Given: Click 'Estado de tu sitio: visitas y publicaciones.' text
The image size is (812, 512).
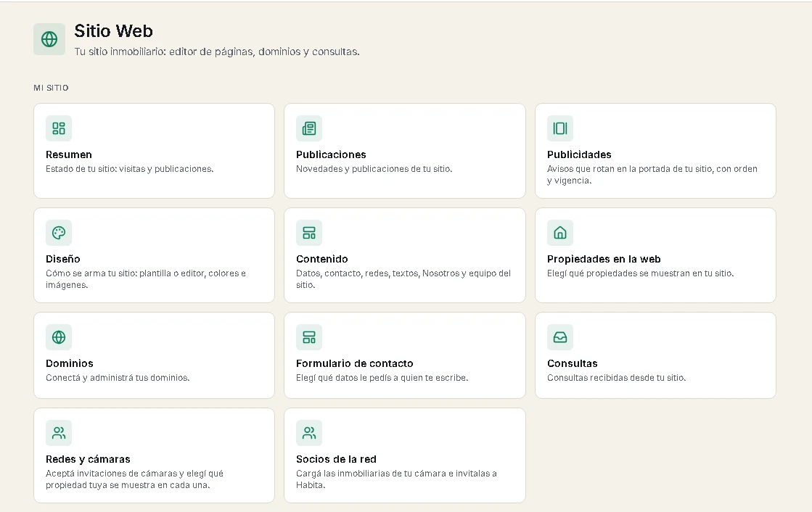Looking at the screenshot, I should (129, 169).
